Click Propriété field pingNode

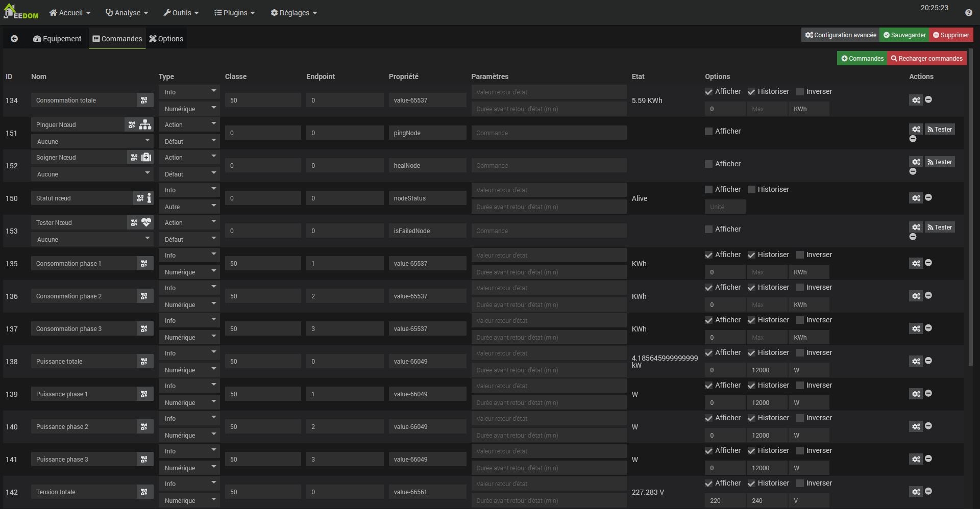pos(427,133)
